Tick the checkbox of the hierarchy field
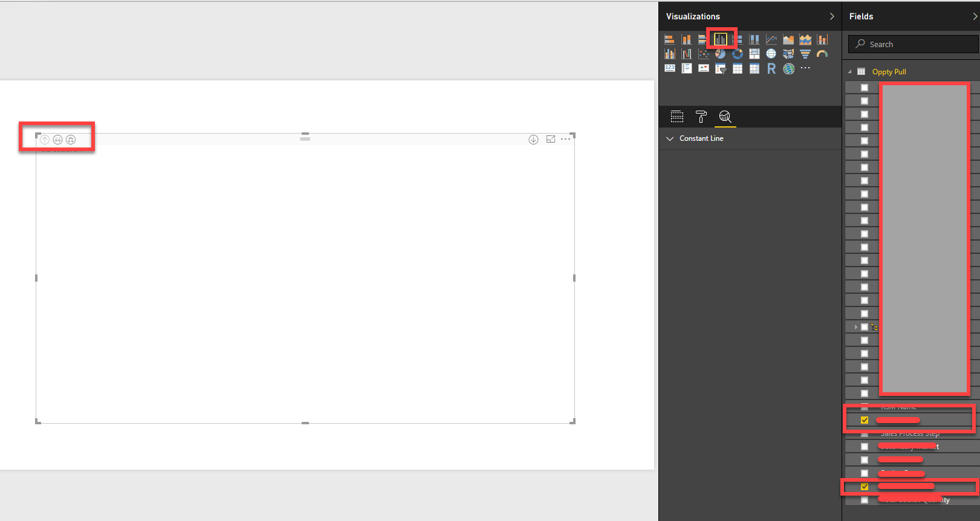980x521 pixels. (865, 327)
